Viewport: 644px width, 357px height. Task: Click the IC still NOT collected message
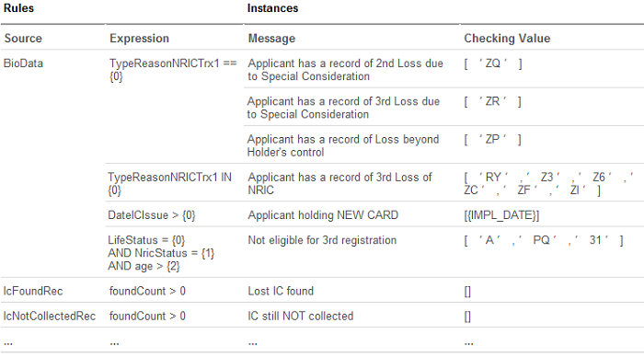301,316
